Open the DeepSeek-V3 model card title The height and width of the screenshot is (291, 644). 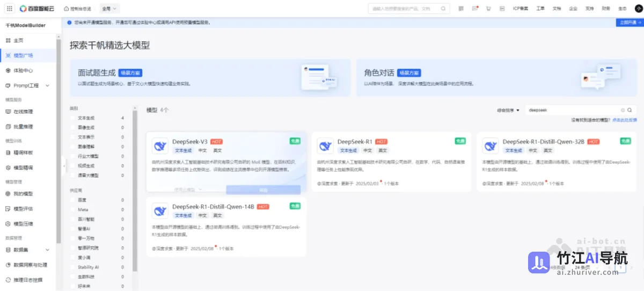[190, 142]
